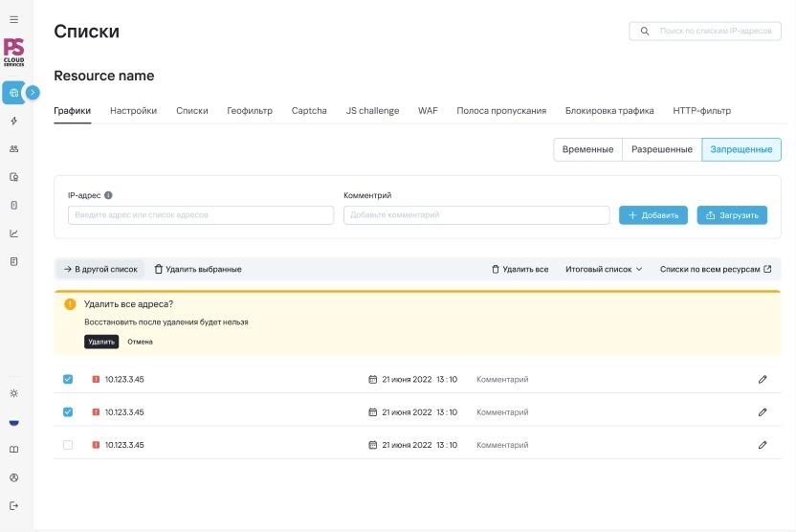This screenshot has width=796, height=532.
Task: Click the red blocked icon in first row
Action: (x=96, y=379)
